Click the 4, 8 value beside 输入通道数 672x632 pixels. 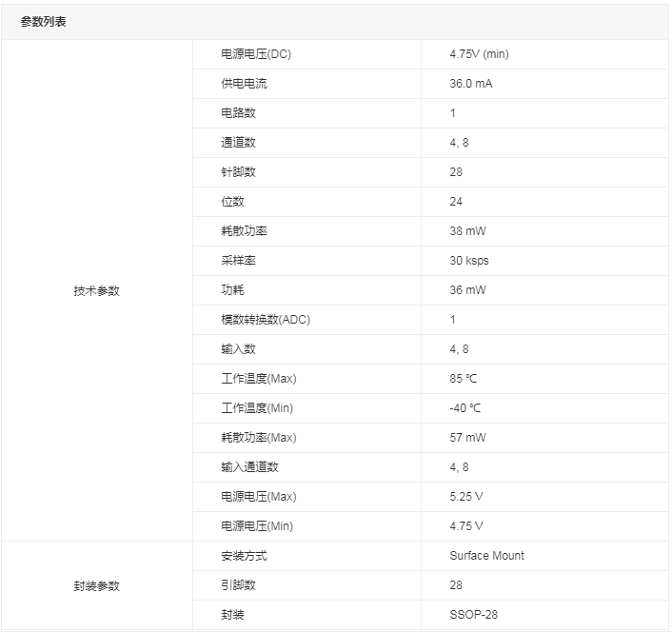click(x=459, y=467)
